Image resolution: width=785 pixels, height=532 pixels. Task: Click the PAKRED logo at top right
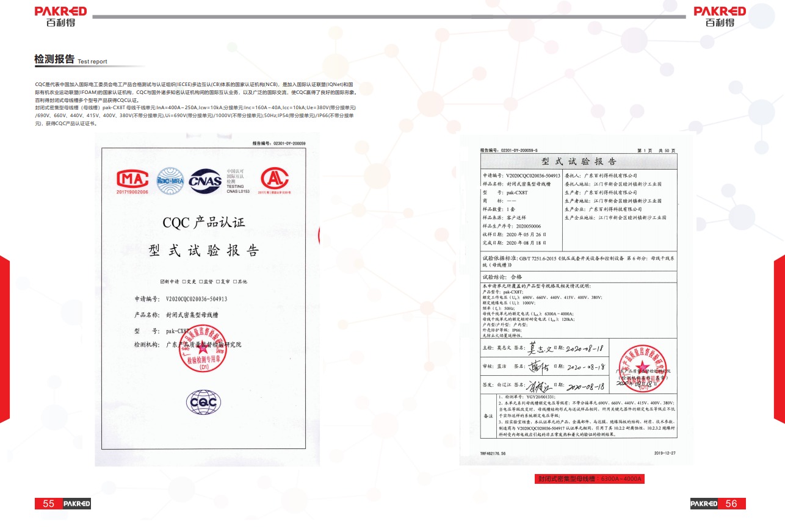click(720, 16)
